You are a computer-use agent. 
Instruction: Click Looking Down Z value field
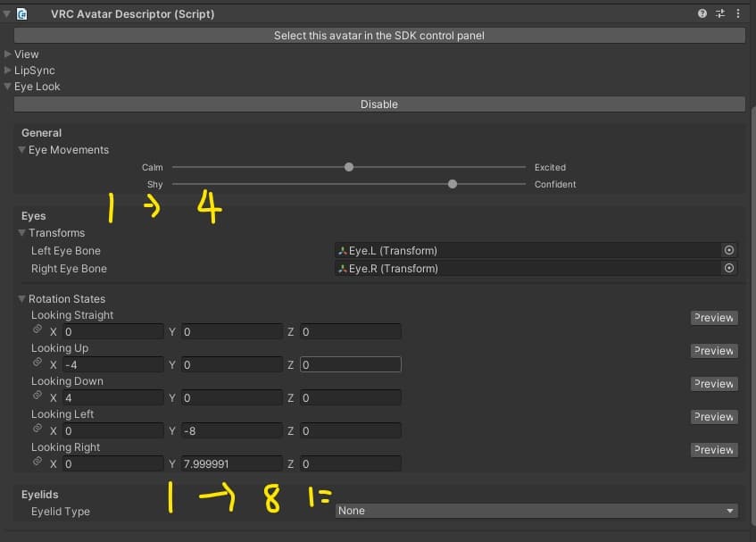pos(350,398)
